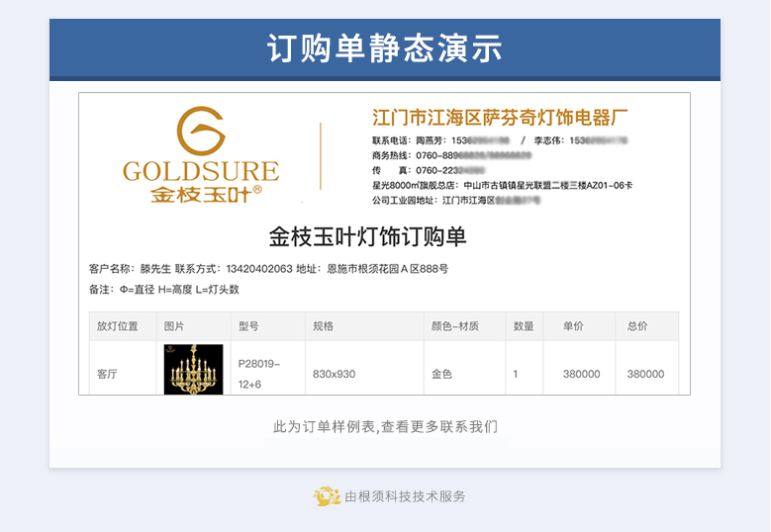The height and width of the screenshot is (532, 771).
Task: Click the 备注 Φ=直径 remark line
Action: point(163,290)
